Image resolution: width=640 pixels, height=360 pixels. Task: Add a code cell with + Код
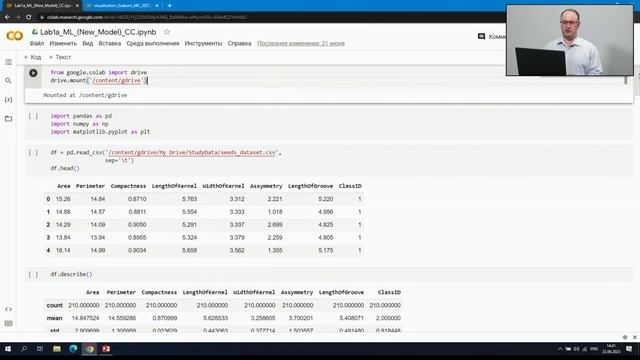tap(32, 57)
